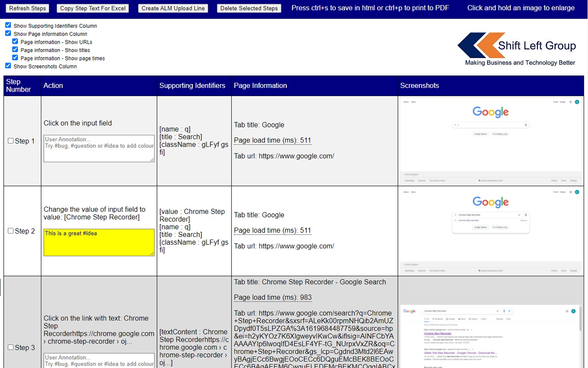Click 'Click and hold an image to enlarge' text
The width and height of the screenshot is (588, 368).
point(521,8)
